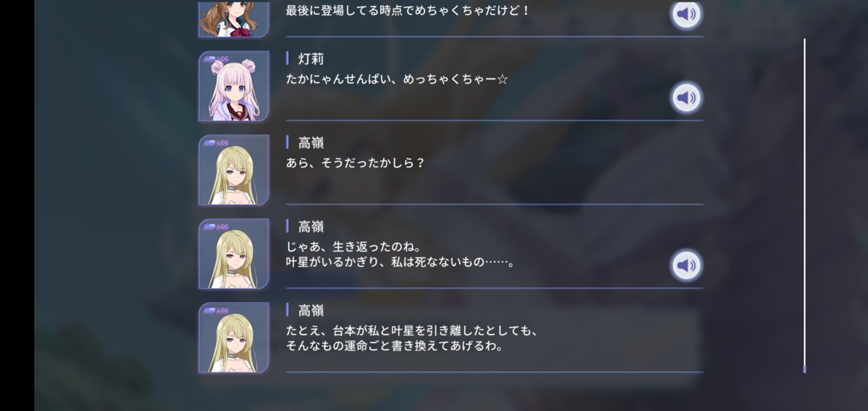Select the line 叶星がいるかぎり、私は死なないもの

tap(400, 262)
